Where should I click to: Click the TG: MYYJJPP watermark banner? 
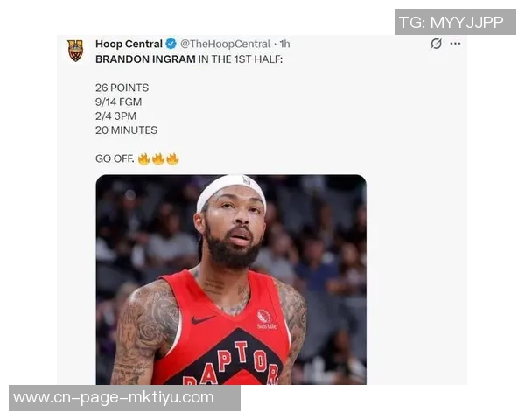pyautogui.click(x=455, y=22)
